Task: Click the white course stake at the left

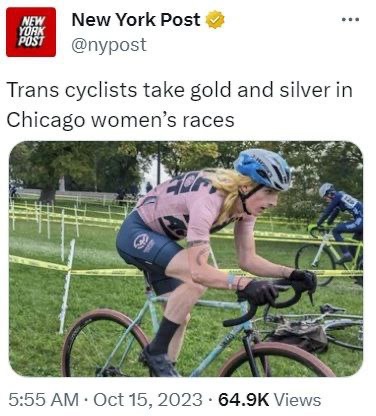Action: coord(67,287)
